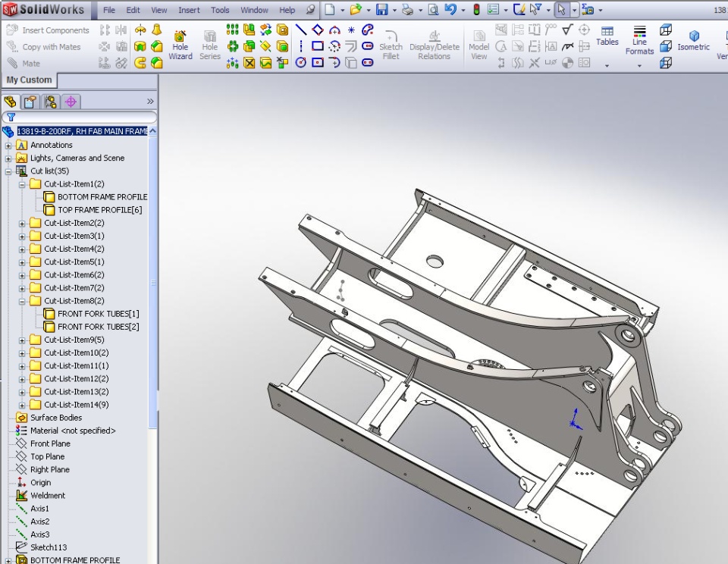
Task: Click the Open folder icon
Action: click(x=356, y=9)
